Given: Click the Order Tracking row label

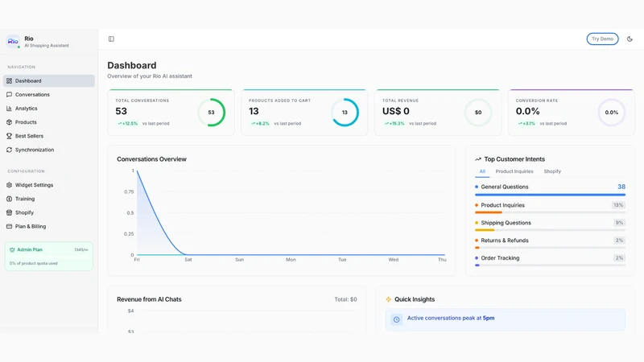Looking at the screenshot, I should [500, 258].
